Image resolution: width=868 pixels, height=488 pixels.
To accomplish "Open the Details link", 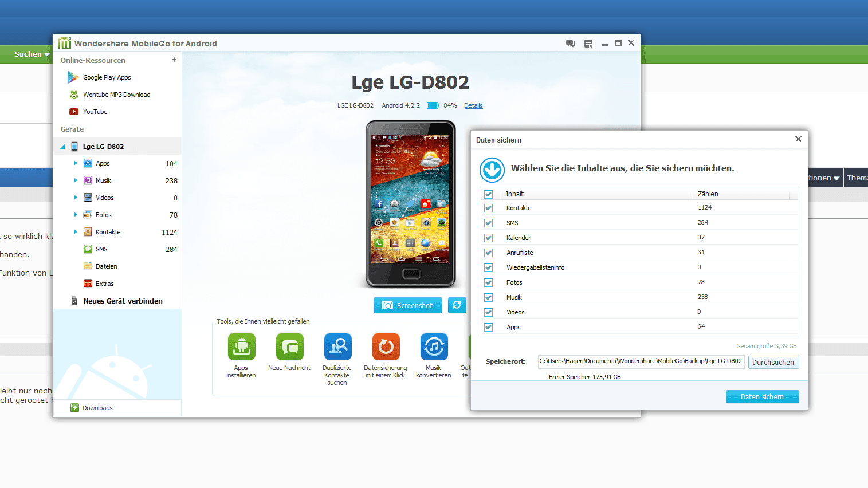I will coord(473,105).
